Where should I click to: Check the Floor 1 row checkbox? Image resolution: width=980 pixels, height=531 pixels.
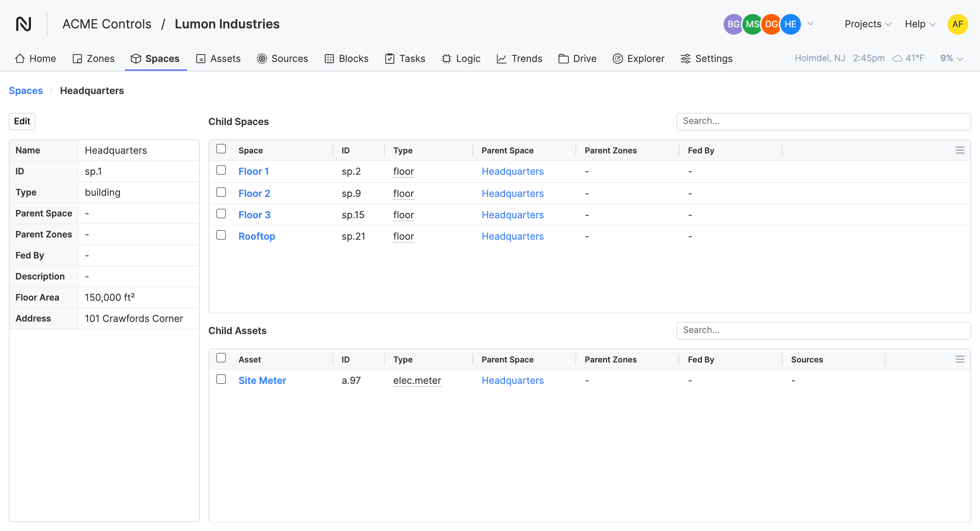tap(221, 170)
